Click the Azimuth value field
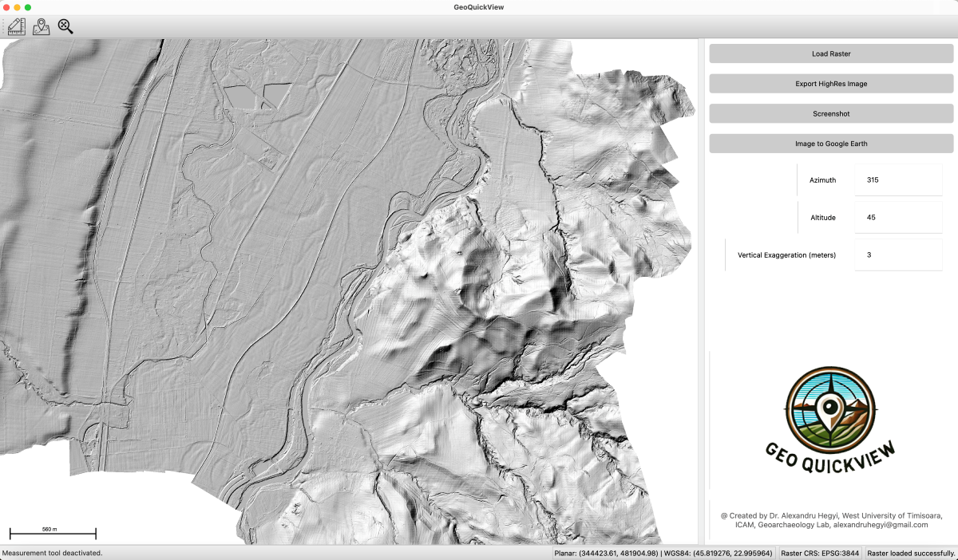The width and height of the screenshot is (958, 560). pyautogui.click(x=898, y=179)
